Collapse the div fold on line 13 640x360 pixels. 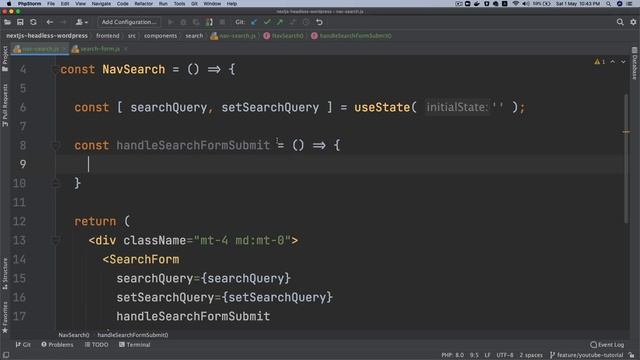56,241
